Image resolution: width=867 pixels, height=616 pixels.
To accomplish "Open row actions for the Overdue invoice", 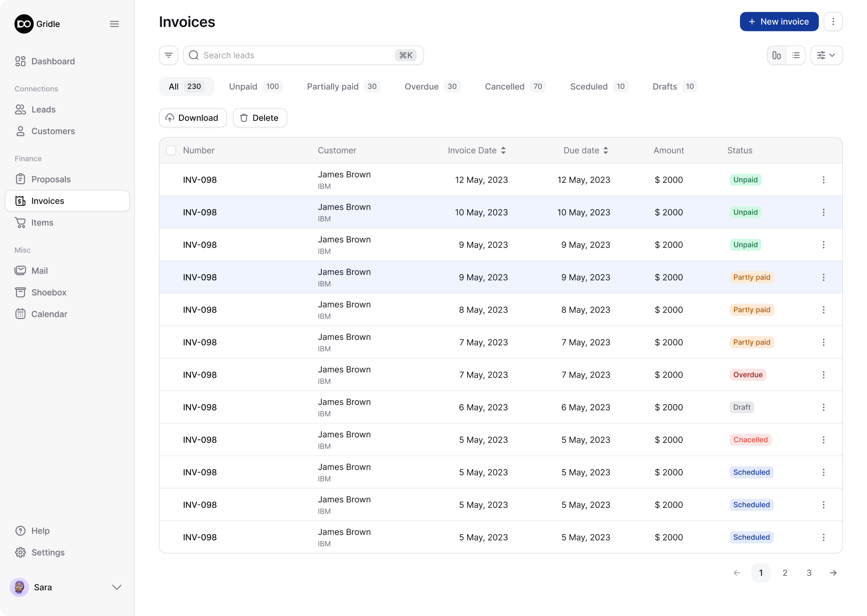I will pos(823,375).
